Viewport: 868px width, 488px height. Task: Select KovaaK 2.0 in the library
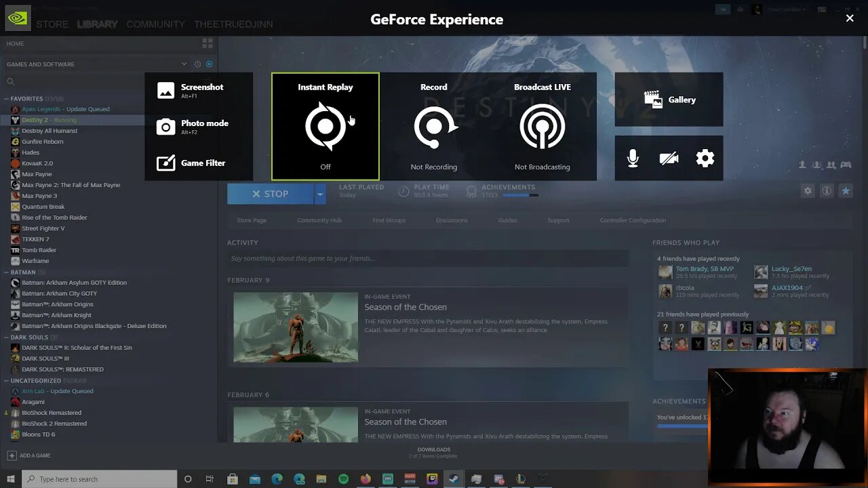tap(37, 163)
